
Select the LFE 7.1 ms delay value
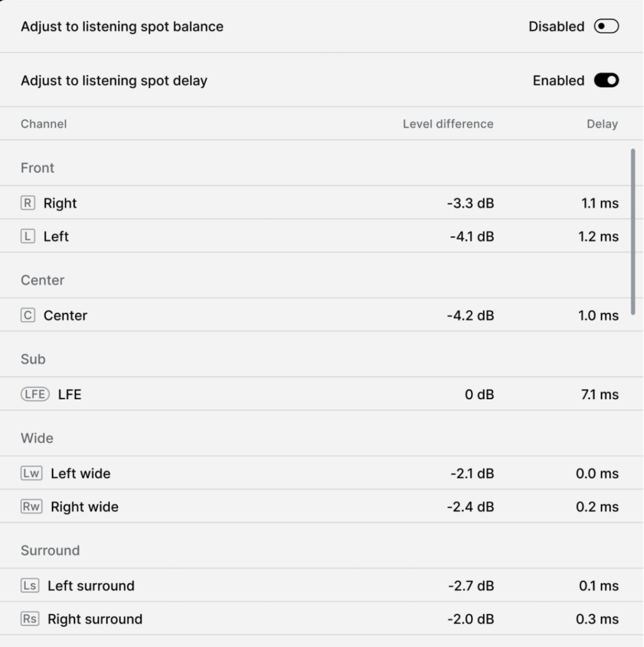(599, 395)
